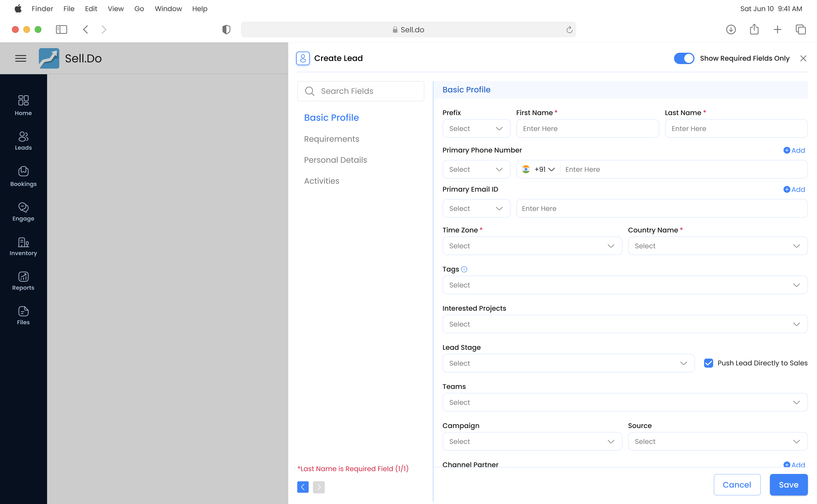Uncheck Push Lead Directly to Sales
Screen dimensions: 817x504
coord(708,363)
